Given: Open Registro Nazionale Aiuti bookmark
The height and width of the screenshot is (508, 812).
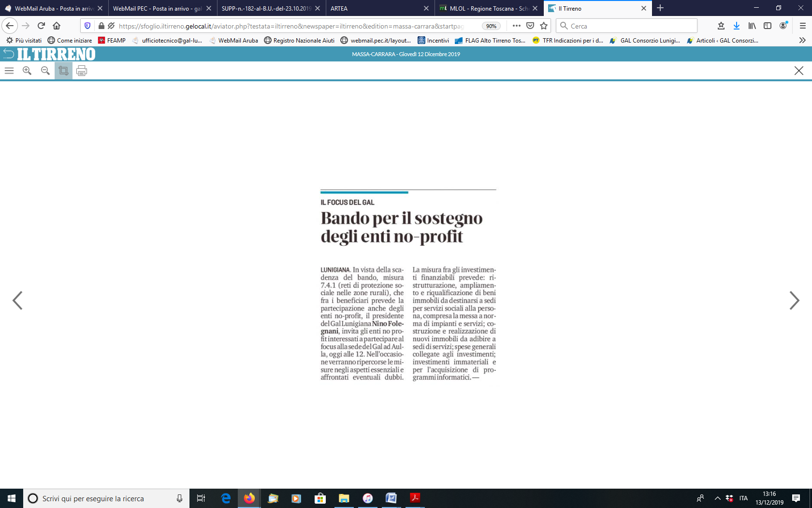Looking at the screenshot, I should 299,40.
